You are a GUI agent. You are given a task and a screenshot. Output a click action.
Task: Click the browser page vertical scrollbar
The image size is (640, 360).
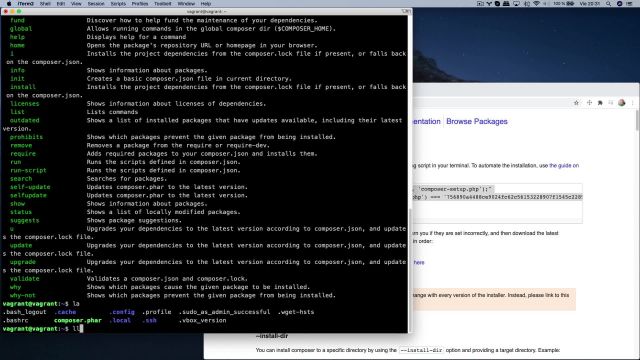(637, 121)
